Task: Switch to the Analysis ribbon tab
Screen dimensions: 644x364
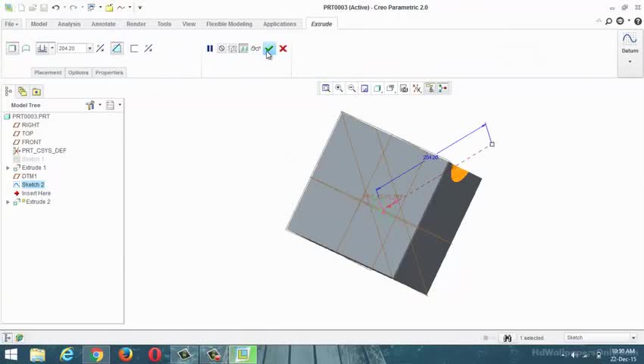Action: pos(69,24)
